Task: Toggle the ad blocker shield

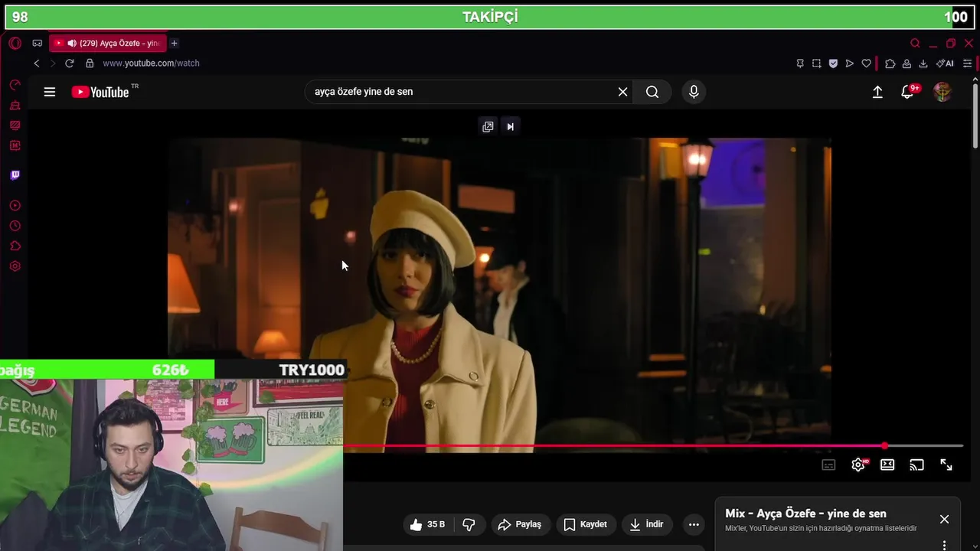Action: [833, 64]
